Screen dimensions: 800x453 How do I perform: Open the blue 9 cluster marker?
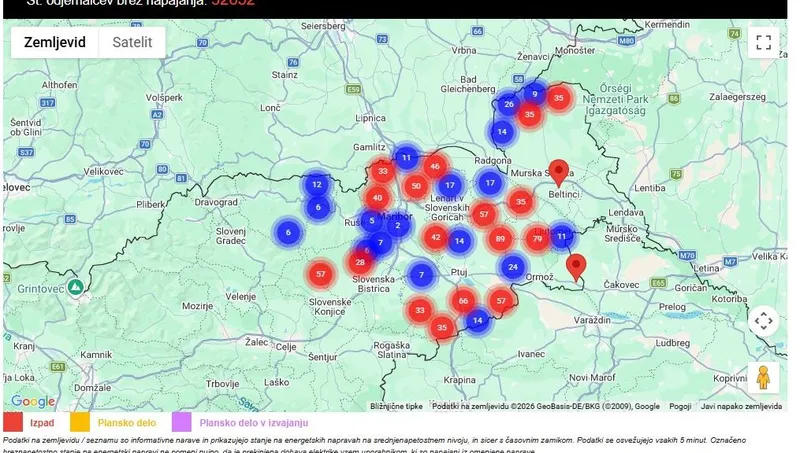tap(535, 94)
